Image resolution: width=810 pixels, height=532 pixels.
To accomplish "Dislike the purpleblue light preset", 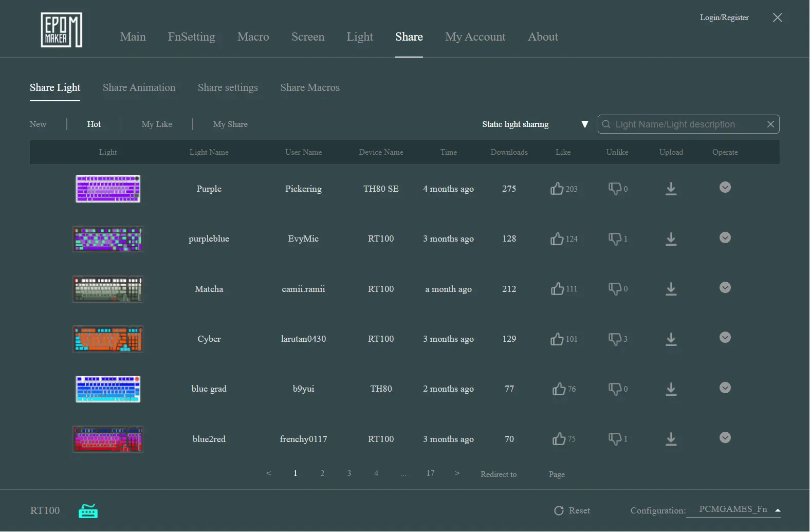I will pyautogui.click(x=615, y=239).
